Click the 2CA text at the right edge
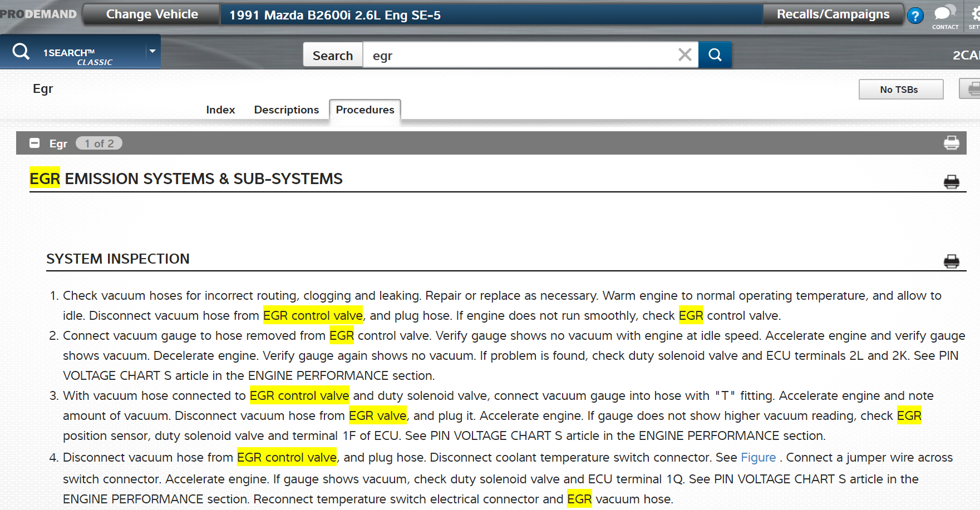 point(966,55)
